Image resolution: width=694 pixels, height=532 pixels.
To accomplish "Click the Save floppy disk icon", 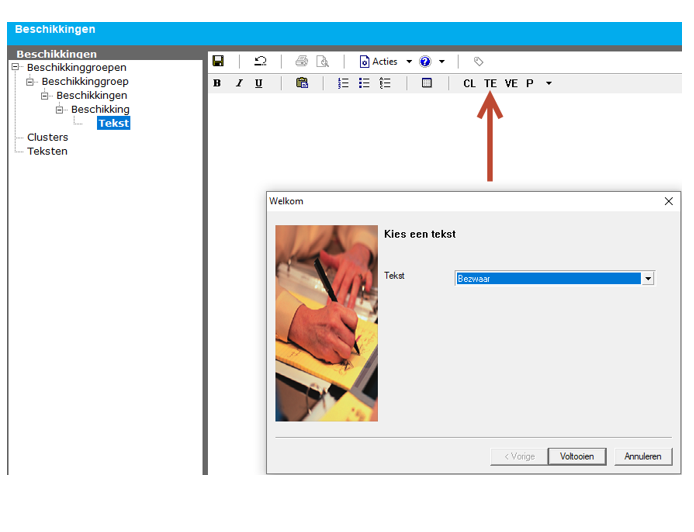I will 218,61.
